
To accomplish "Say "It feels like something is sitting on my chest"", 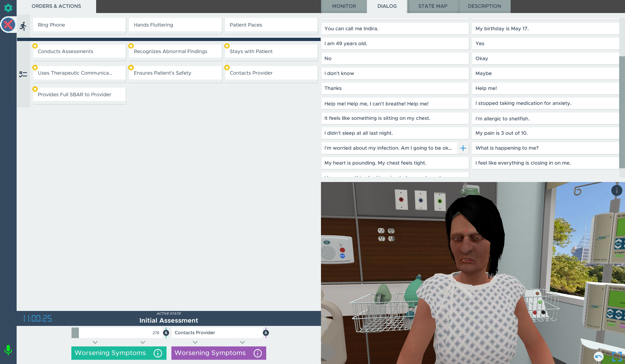I will pos(395,118).
